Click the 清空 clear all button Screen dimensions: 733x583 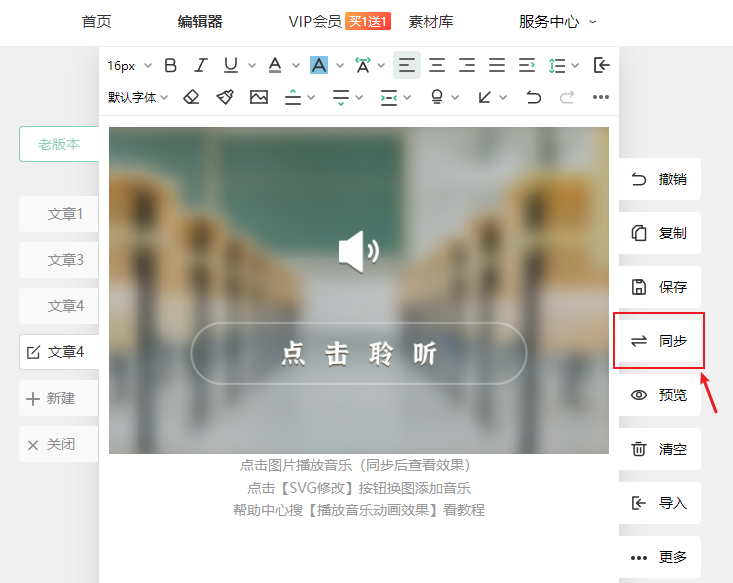660,449
